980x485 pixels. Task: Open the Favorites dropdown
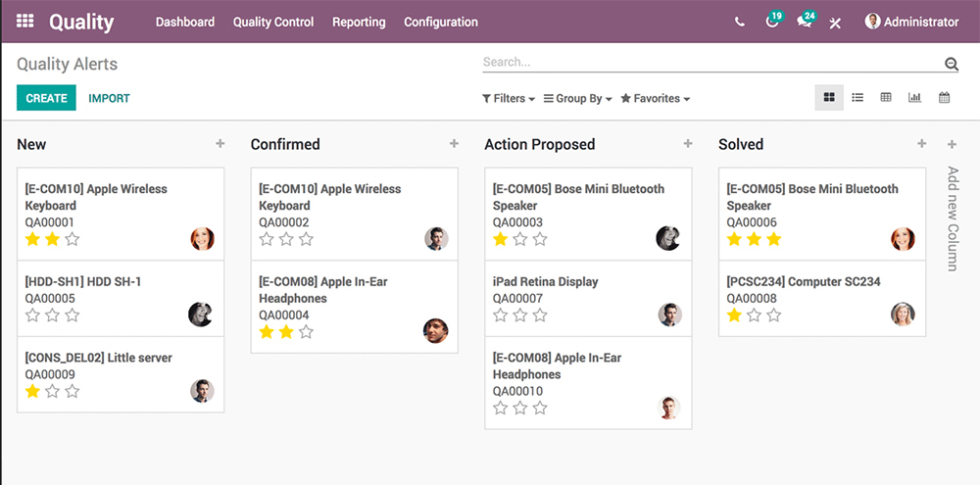click(x=655, y=99)
